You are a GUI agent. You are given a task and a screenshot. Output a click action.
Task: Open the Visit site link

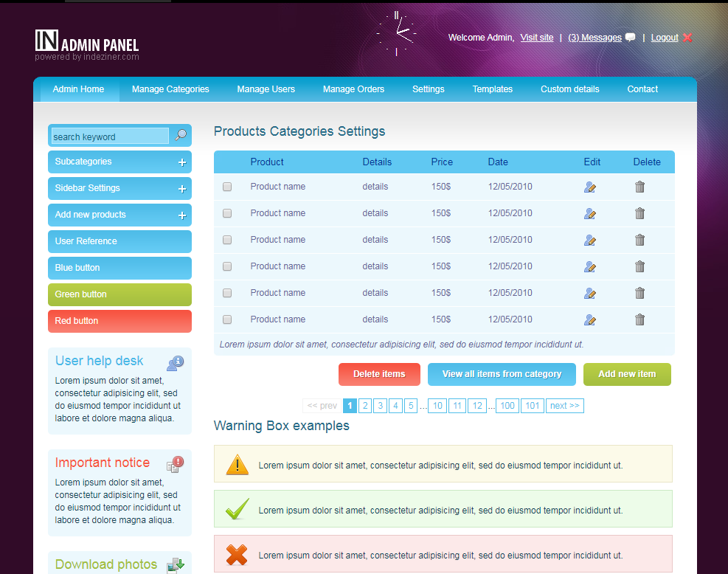click(536, 37)
